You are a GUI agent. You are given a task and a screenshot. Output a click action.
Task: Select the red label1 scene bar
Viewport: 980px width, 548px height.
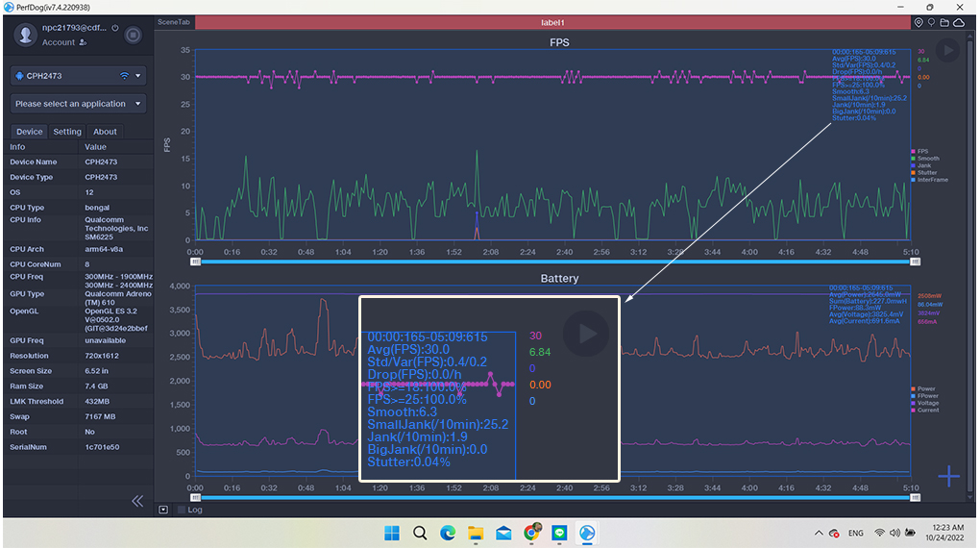click(x=552, y=22)
